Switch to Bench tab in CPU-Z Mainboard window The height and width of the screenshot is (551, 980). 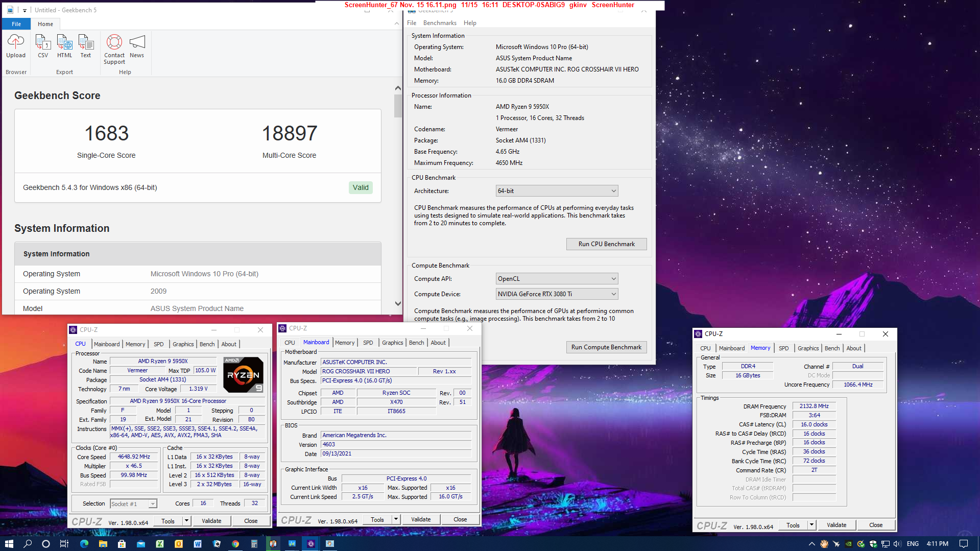click(x=416, y=343)
